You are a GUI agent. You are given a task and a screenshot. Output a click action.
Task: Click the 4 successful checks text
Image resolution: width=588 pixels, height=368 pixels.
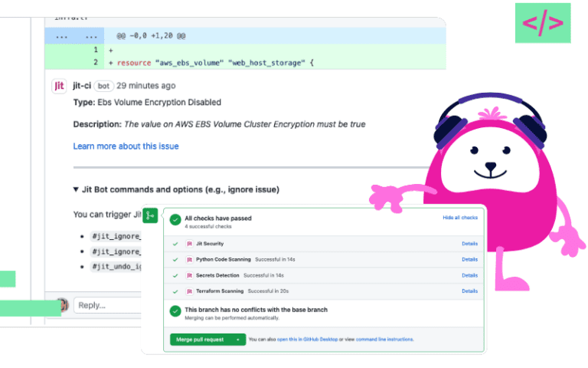click(208, 226)
